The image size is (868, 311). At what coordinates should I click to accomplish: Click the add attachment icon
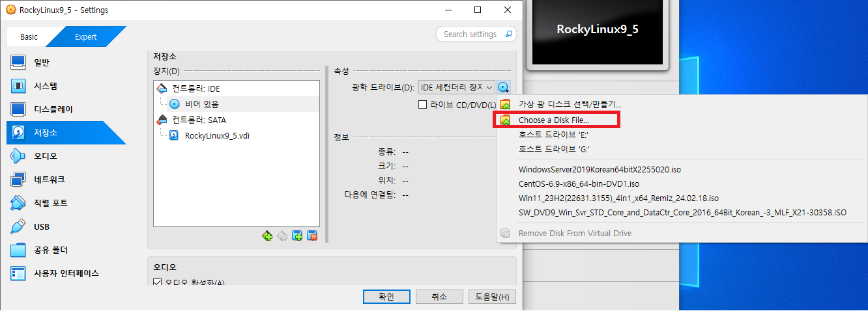tap(297, 236)
